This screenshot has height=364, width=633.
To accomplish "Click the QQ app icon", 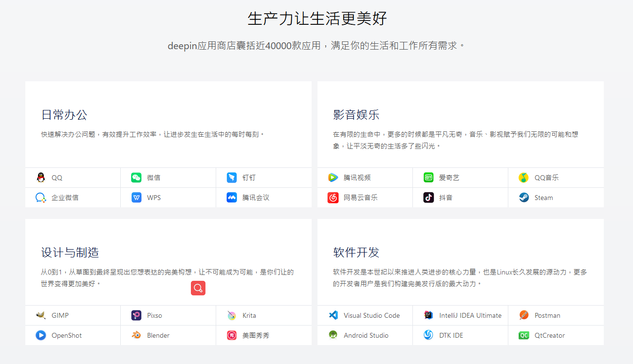I will coord(40,177).
